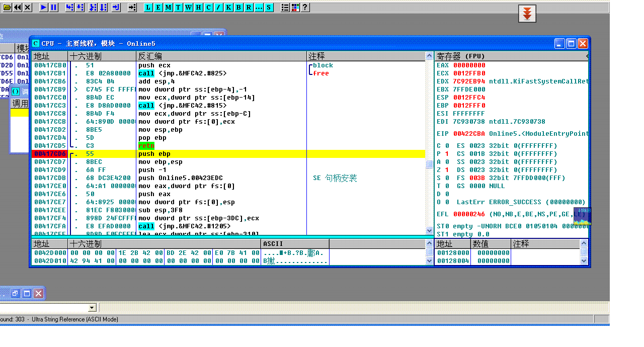
Task: Click the Step into toolbar icon
Action: point(70,8)
